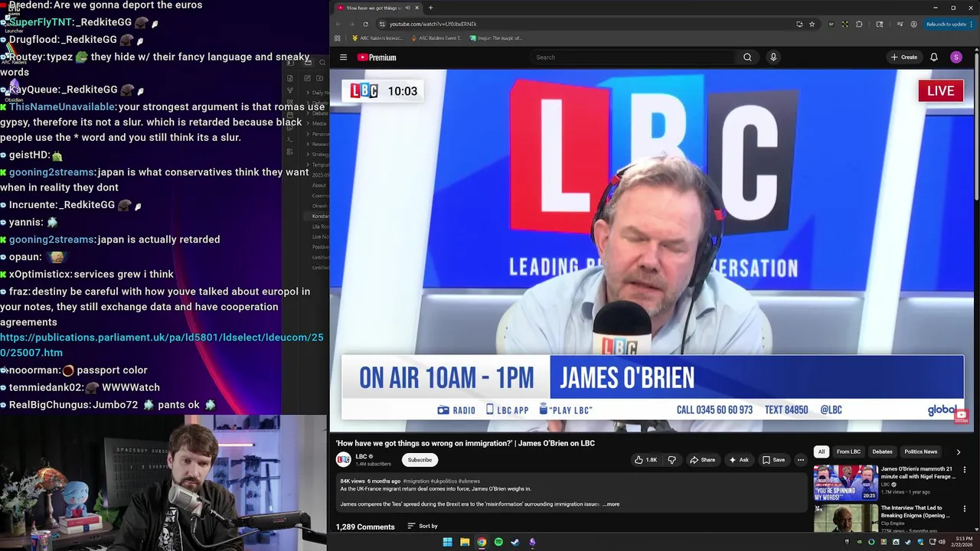Open more actions ellipsis beside Save
The image size is (980, 551).
click(801, 460)
